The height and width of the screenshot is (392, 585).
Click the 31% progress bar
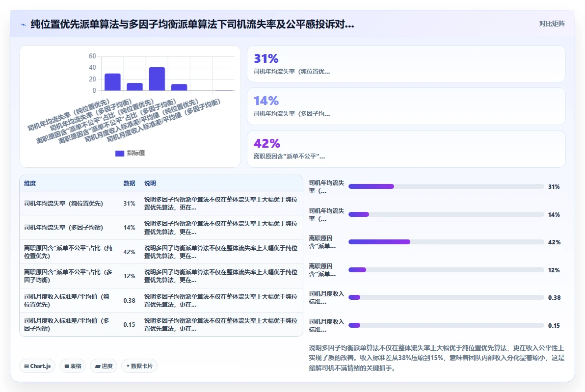coord(446,186)
